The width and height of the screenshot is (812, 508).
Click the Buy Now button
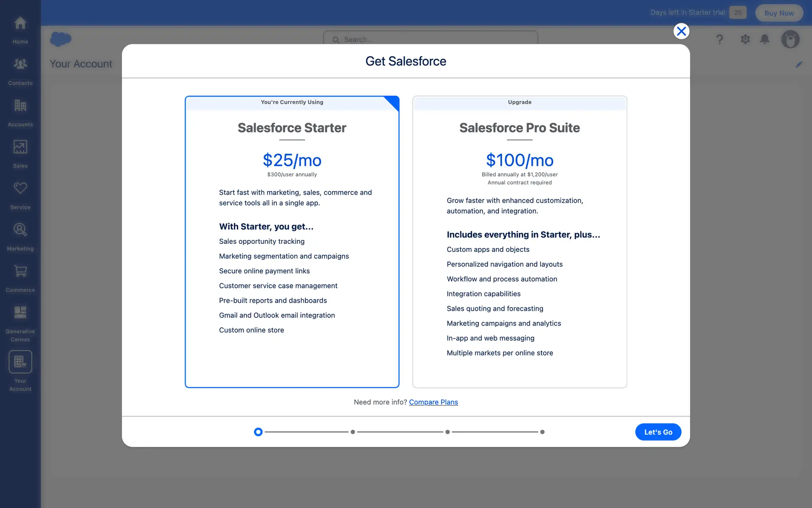(x=779, y=13)
